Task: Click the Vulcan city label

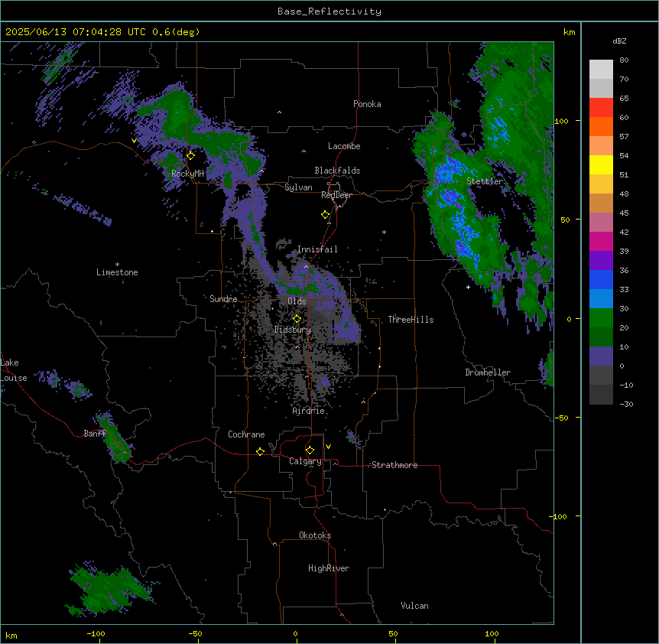Action: coord(415,606)
